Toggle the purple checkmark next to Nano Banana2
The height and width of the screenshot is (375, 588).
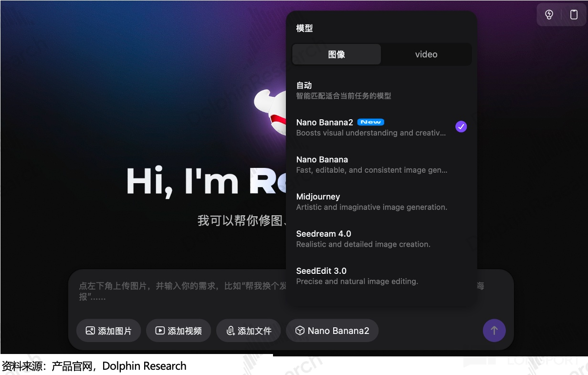pos(461,126)
